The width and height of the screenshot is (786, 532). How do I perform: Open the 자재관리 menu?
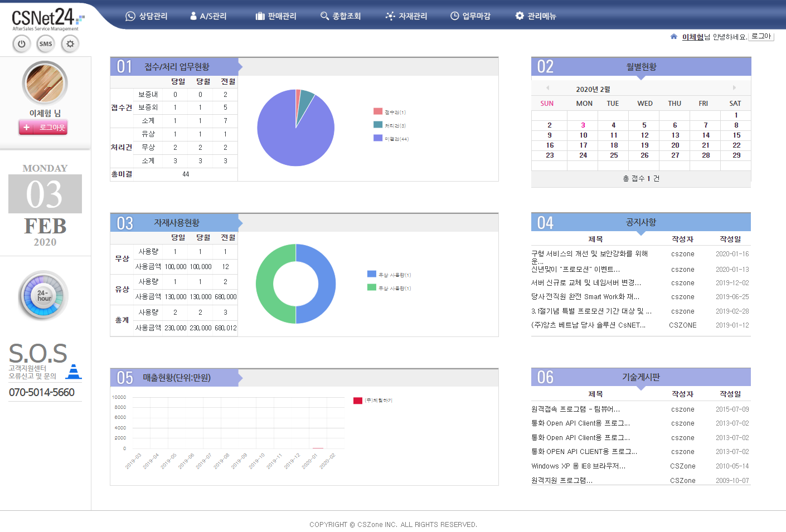point(406,16)
